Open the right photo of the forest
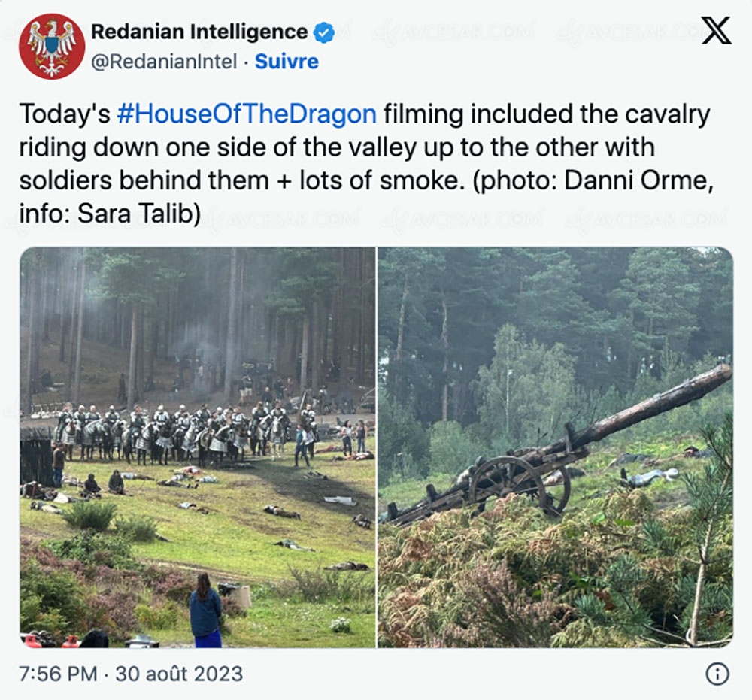Screen dimensions: 752x700 pos(555,447)
